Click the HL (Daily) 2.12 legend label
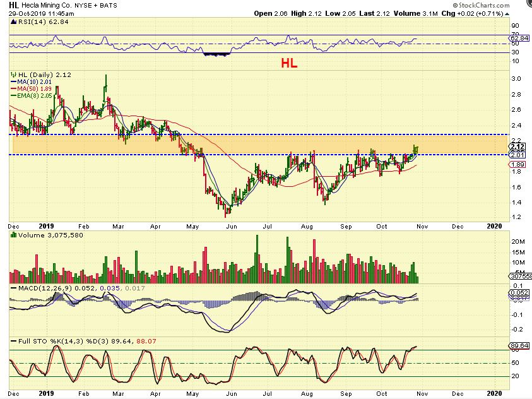This screenshot has height=399, width=532. (44, 74)
